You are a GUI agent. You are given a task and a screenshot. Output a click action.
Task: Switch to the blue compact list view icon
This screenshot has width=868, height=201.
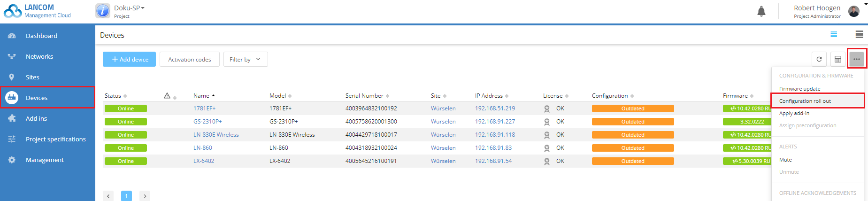(834, 34)
